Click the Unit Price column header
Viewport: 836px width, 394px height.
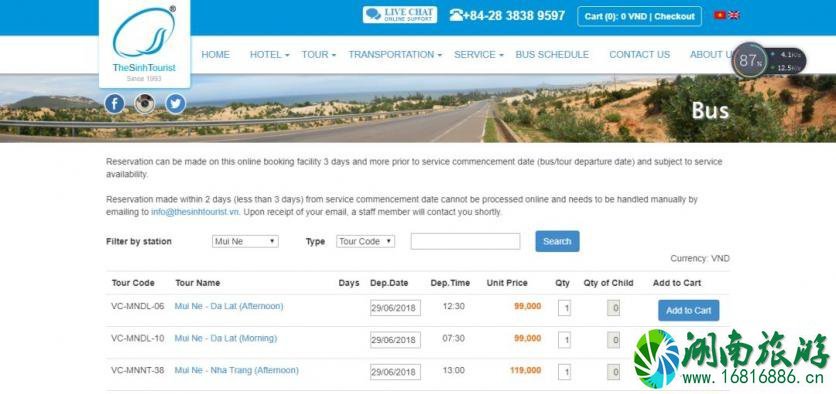coord(507,283)
